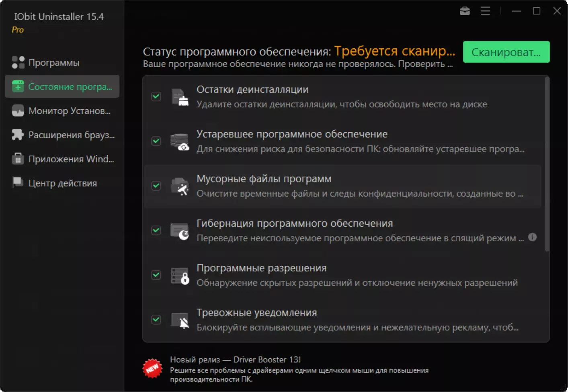Click the Остатки деинсталляции title text

point(252,89)
